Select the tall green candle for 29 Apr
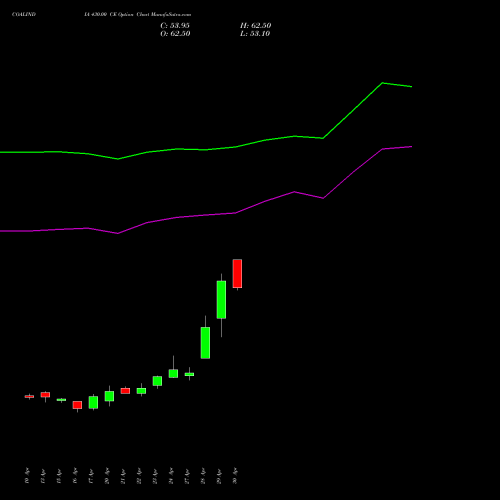The height and width of the screenshot is (500, 500). click(x=221, y=299)
